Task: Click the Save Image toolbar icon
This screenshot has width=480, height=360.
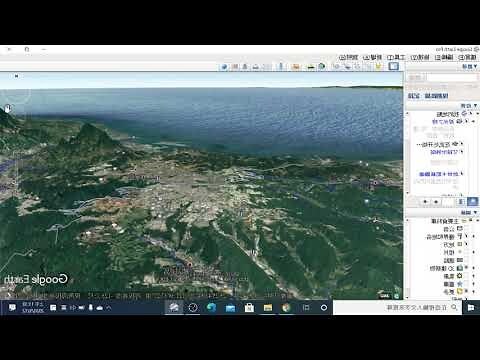Action: click(x=245, y=66)
